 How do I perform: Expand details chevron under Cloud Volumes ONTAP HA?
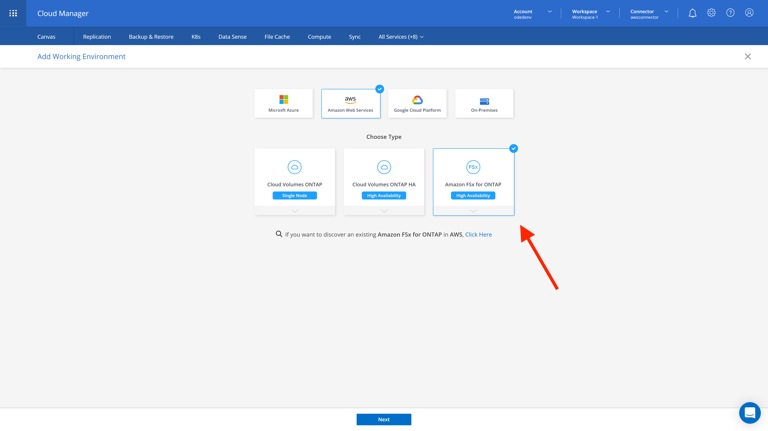click(x=384, y=211)
